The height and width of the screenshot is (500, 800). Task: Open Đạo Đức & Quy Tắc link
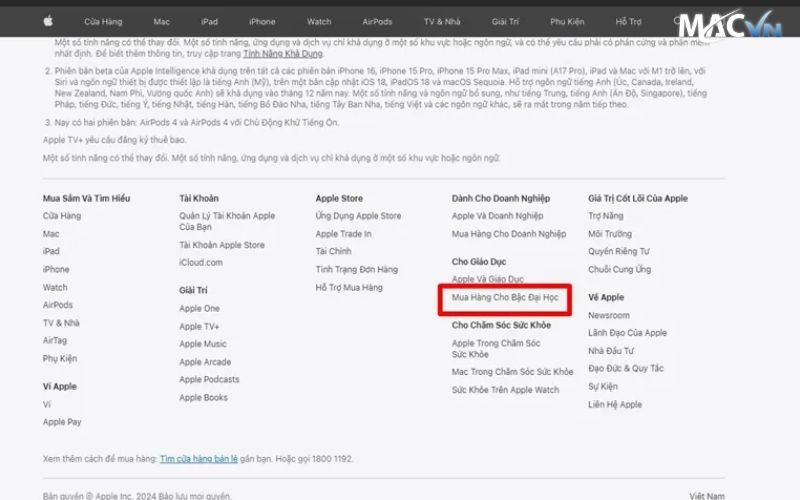point(626,368)
